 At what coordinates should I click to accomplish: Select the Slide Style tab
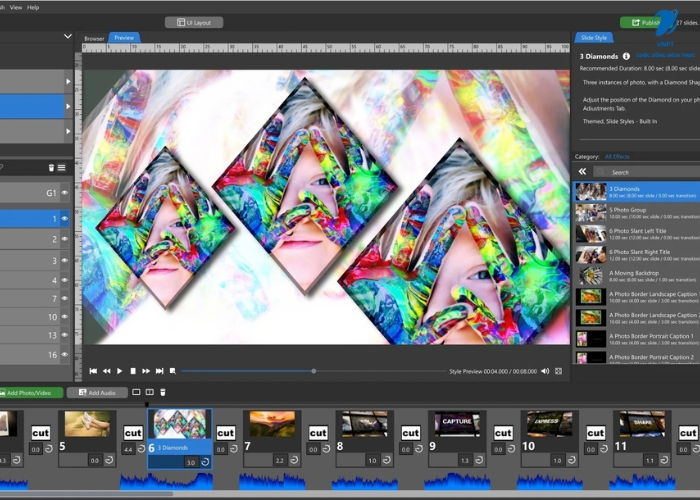point(594,38)
